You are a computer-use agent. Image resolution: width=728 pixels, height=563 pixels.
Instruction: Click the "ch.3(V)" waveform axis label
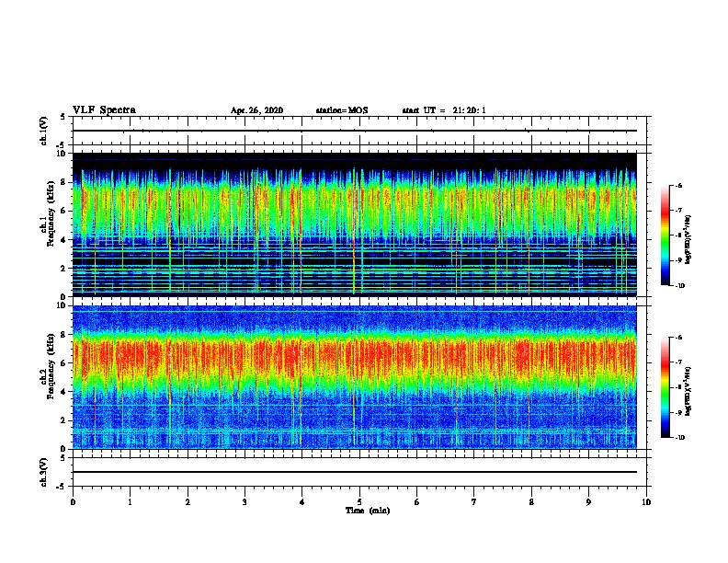click(x=44, y=472)
